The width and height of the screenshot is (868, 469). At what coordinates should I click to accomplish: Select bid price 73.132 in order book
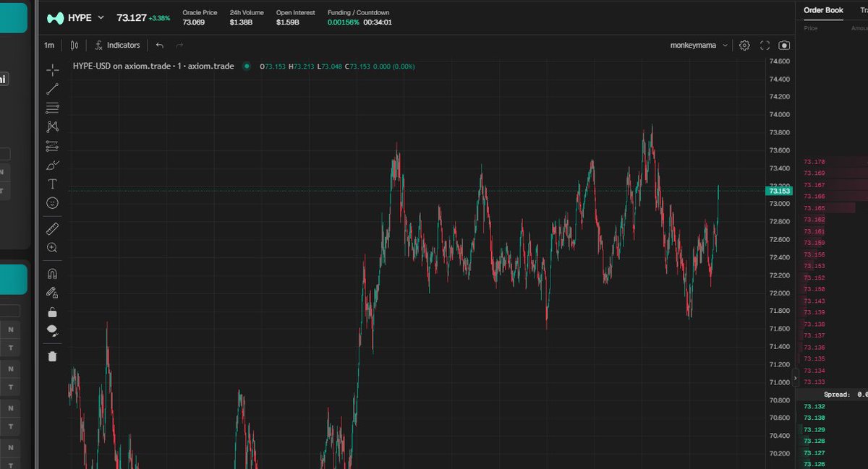[814, 406]
